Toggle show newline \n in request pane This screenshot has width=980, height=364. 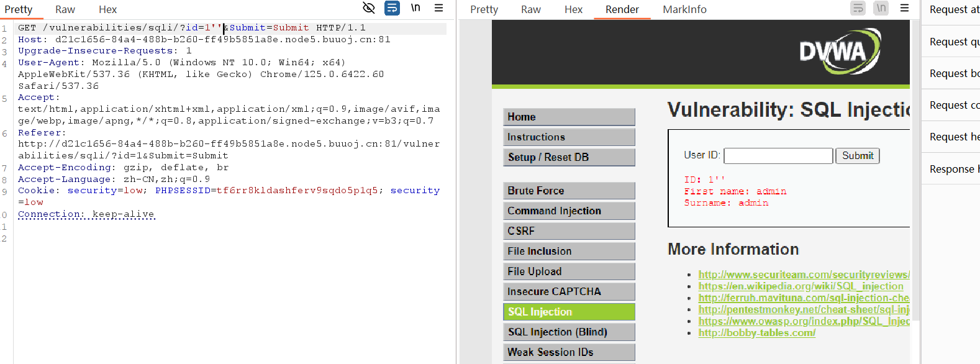tap(415, 8)
